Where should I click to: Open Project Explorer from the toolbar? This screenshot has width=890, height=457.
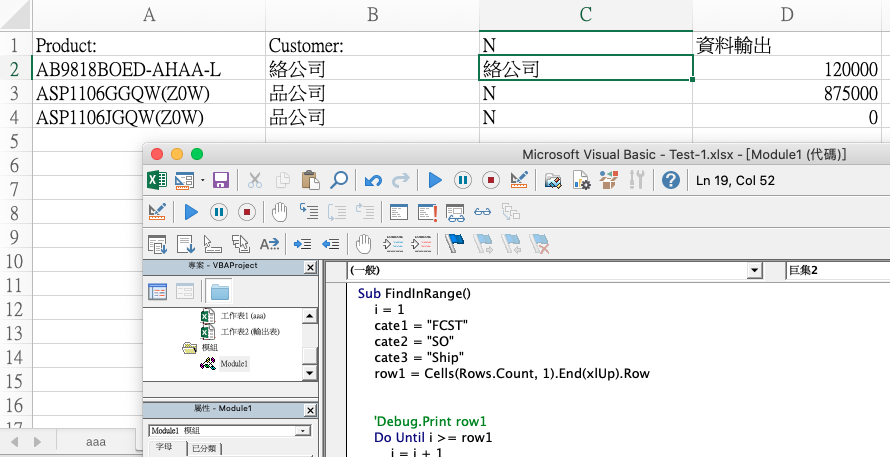pos(553,181)
